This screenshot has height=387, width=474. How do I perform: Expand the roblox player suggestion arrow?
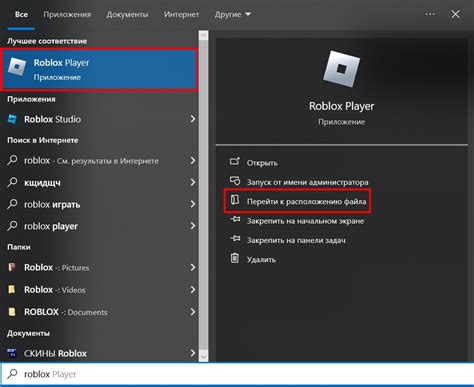point(193,226)
